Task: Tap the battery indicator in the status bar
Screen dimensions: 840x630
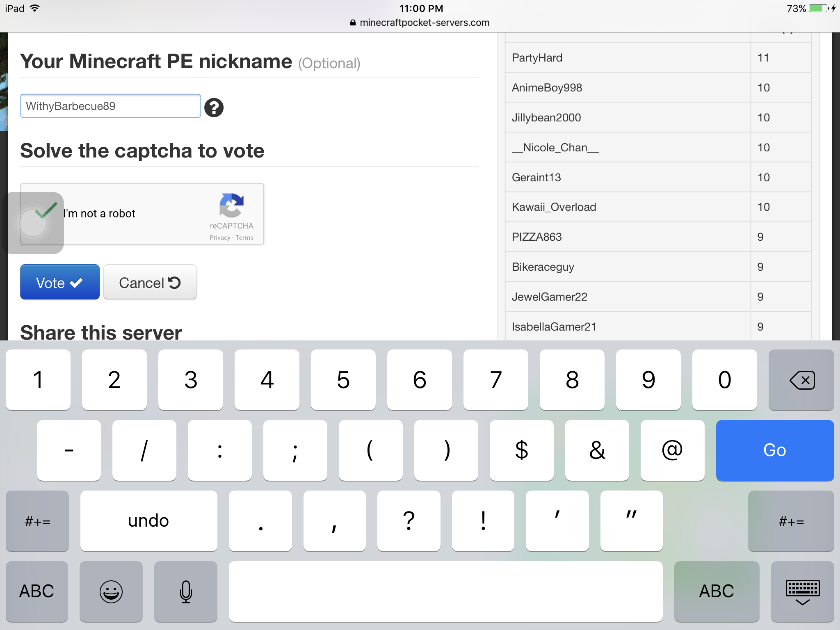Action: pos(819,8)
